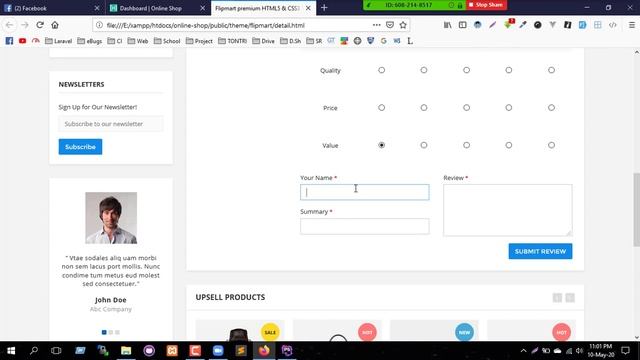The image size is (640, 360).
Task: Open the TONTRI bookmarks folder
Action: pos(233,41)
